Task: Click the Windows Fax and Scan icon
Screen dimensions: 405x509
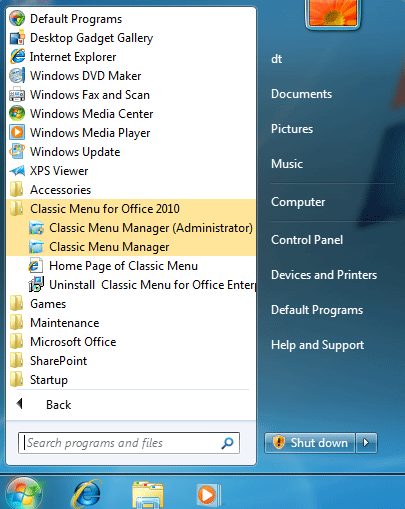Action: (x=17, y=94)
